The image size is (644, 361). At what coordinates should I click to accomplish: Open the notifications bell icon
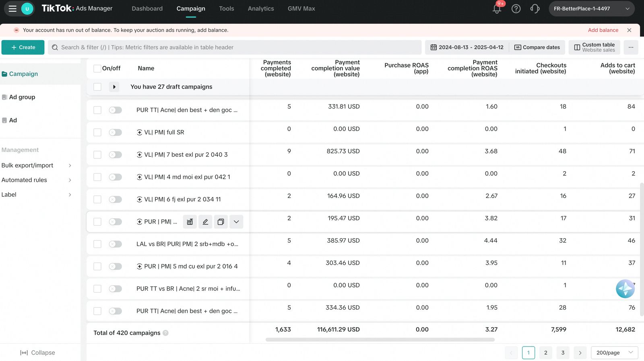497,9
